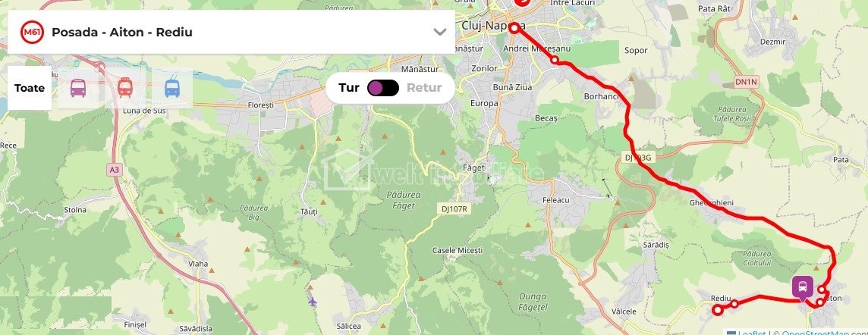
Task: Select the Retur direction label
Action: [424, 88]
